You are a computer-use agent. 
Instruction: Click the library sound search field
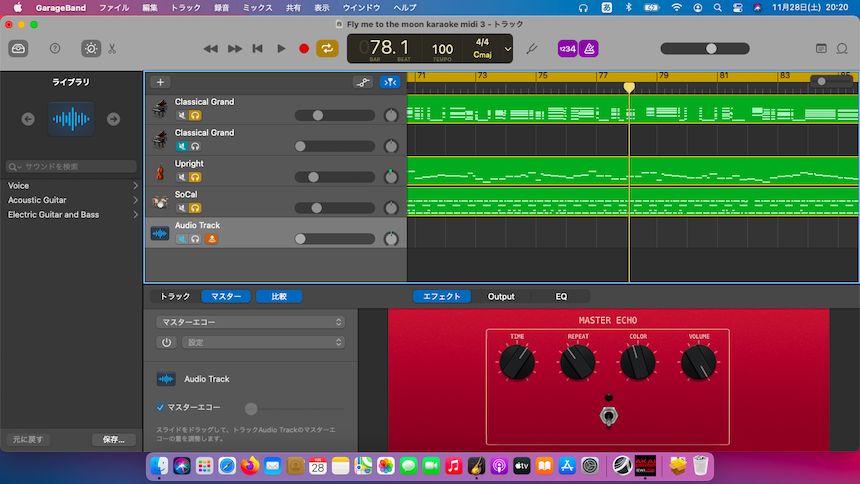(x=71, y=166)
